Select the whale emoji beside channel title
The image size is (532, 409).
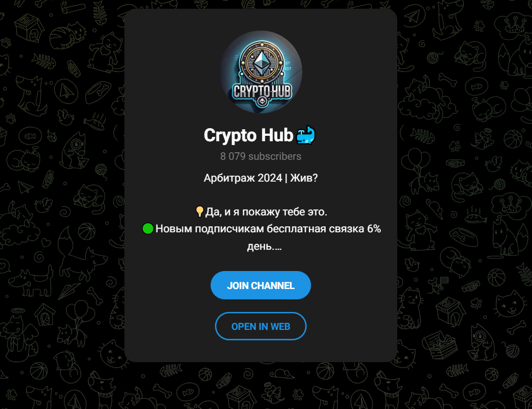(306, 135)
